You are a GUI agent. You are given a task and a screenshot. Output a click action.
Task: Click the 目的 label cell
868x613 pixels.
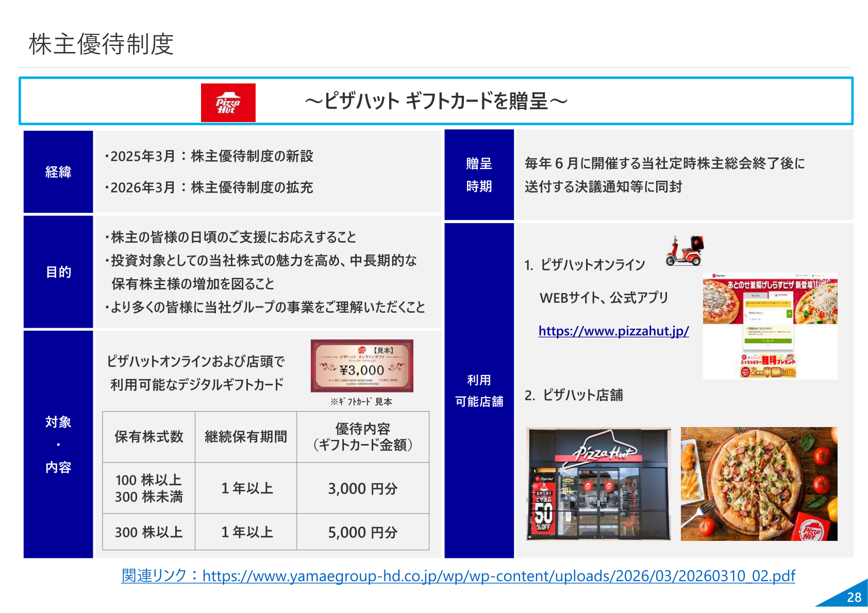click(58, 271)
